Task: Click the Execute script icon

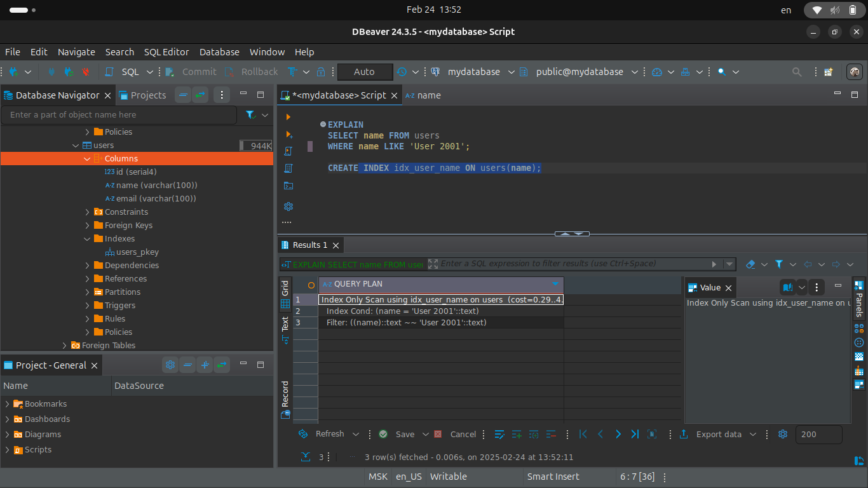Action: pyautogui.click(x=288, y=151)
